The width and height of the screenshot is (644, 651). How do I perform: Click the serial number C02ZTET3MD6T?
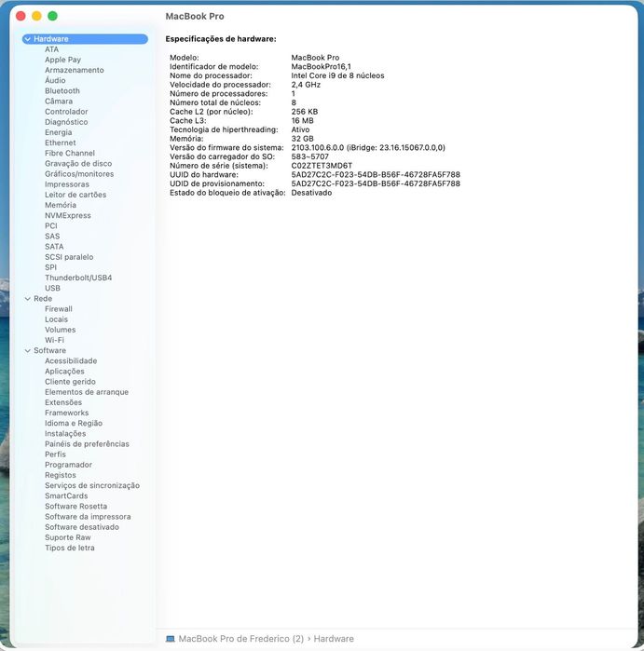pos(322,166)
